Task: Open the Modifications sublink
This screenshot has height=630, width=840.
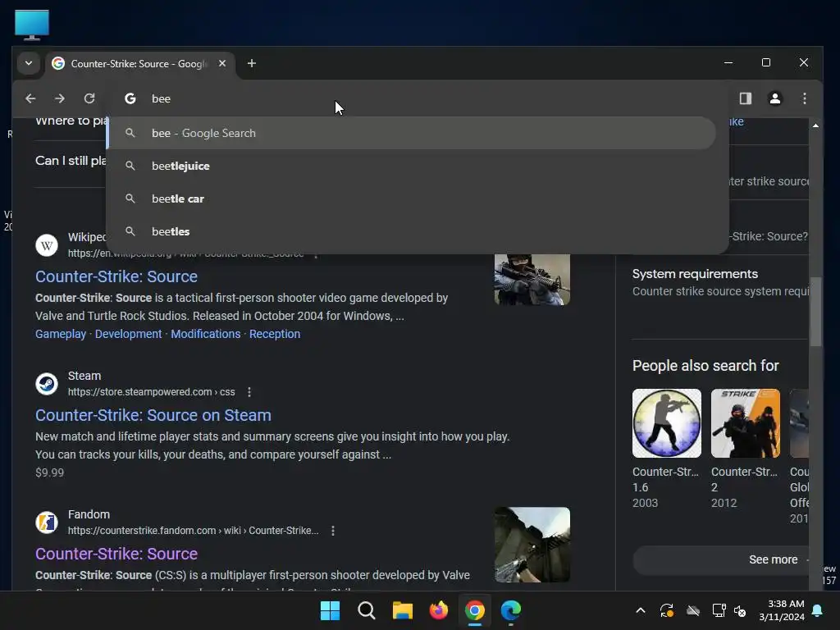Action: pyautogui.click(x=206, y=334)
